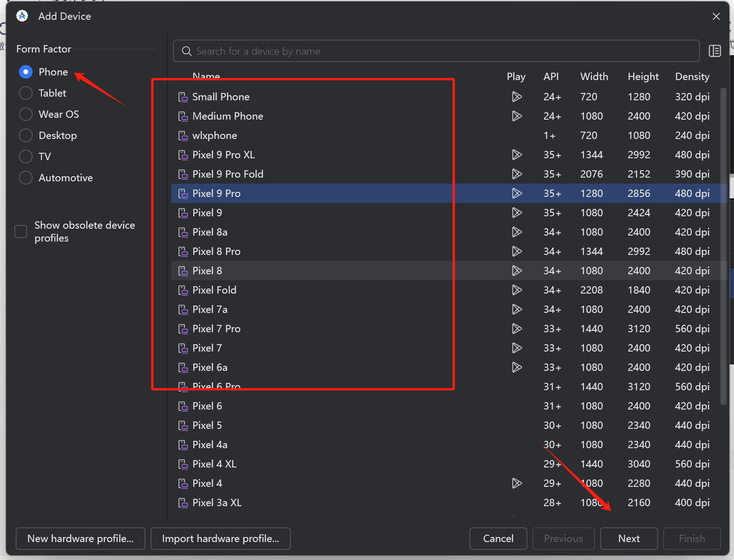Image resolution: width=734 pixels, height=560 pixels.
Task: Click device icon for Pixel 5
Action: click(183, 426)
